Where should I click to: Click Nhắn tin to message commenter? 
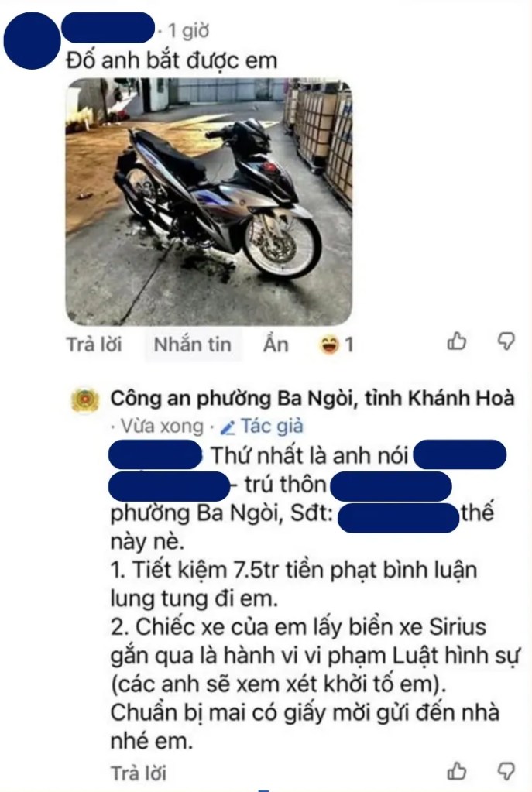tap(193, 345)
